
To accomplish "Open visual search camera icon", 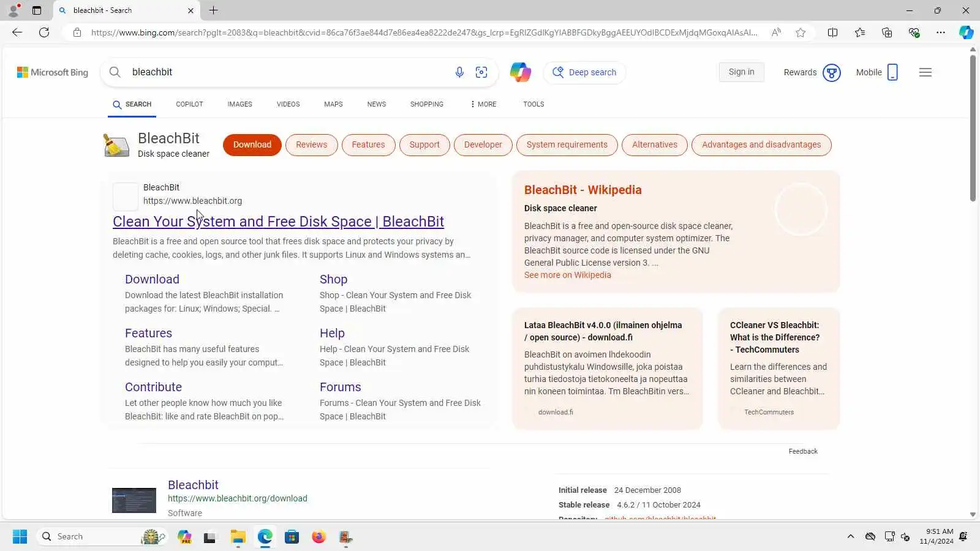I will (x=481, y=72).
